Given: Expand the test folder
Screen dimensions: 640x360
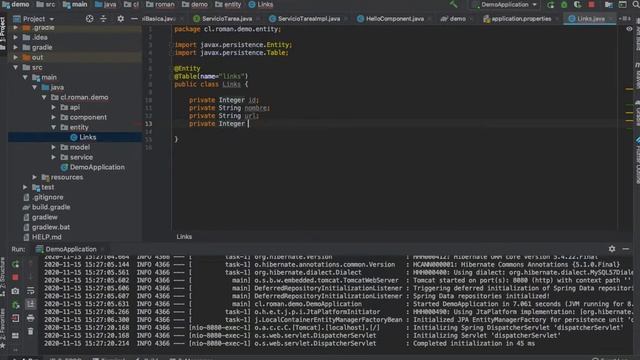Looking at the screenshot, I should (25, 187).
